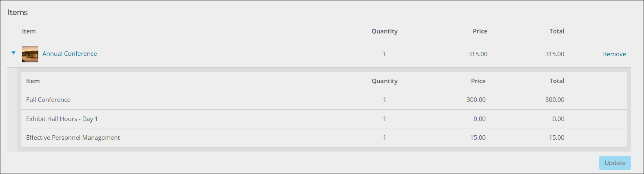
Task: Click the nested table Price header
Action: 478,81
